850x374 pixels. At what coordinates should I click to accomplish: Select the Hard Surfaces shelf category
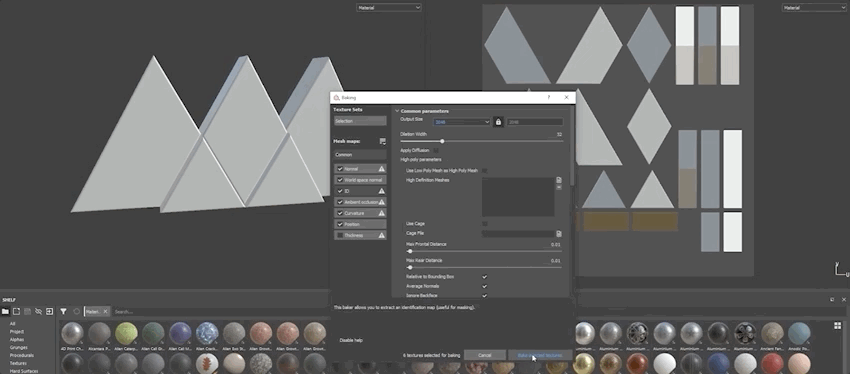tap(23, 371)
